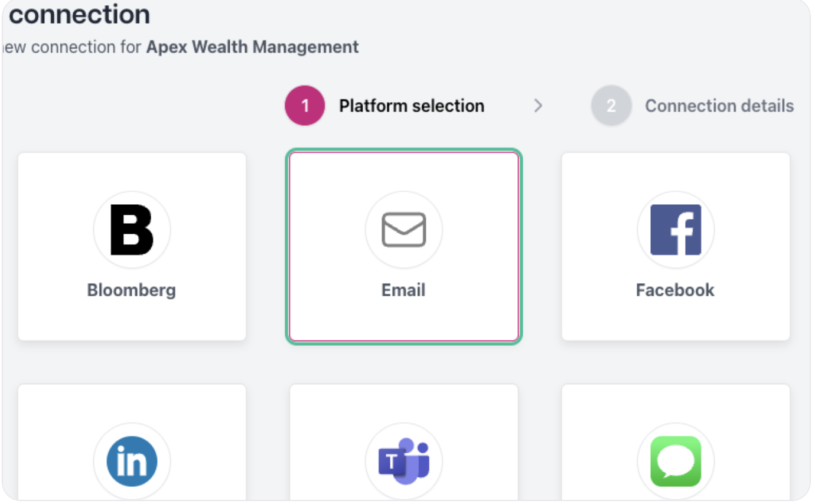Screen dimensions: 815x504
Task: Select the Teams platform card background
Action: [x=404, y=443]
